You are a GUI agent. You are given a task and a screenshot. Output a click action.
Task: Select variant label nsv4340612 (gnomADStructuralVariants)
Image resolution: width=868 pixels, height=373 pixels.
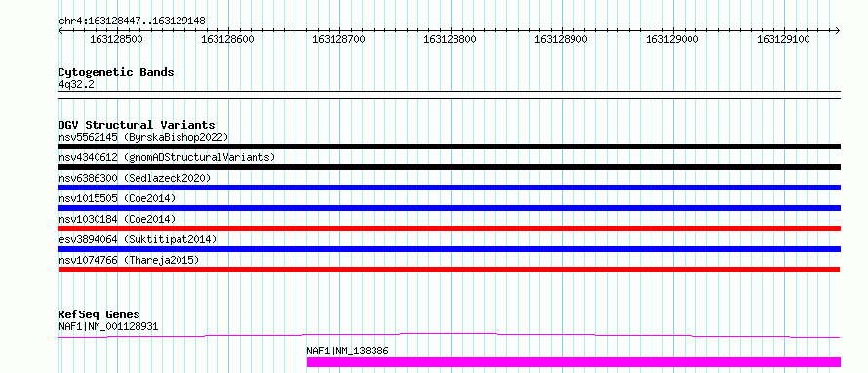pyautogui.click(x=167, y=157)
